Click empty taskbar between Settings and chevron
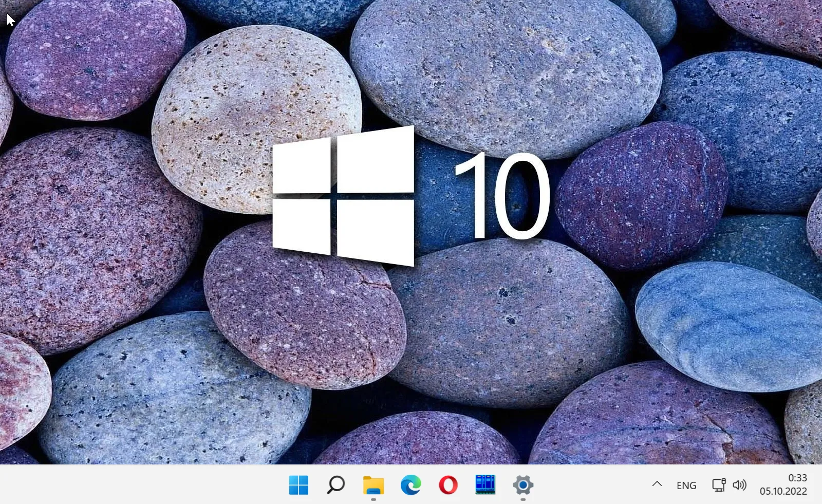The height and width of the screenshot is (504, 822). (x=591, y=484)
